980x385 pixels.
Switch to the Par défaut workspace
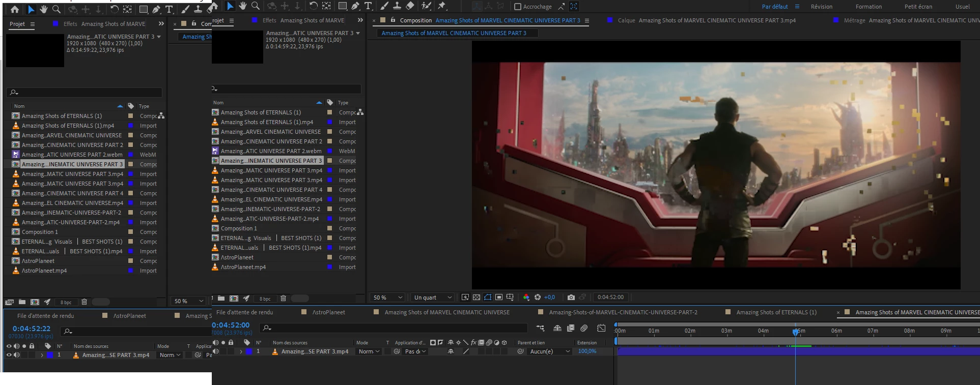pyautogui.click(x=774, y=7)
